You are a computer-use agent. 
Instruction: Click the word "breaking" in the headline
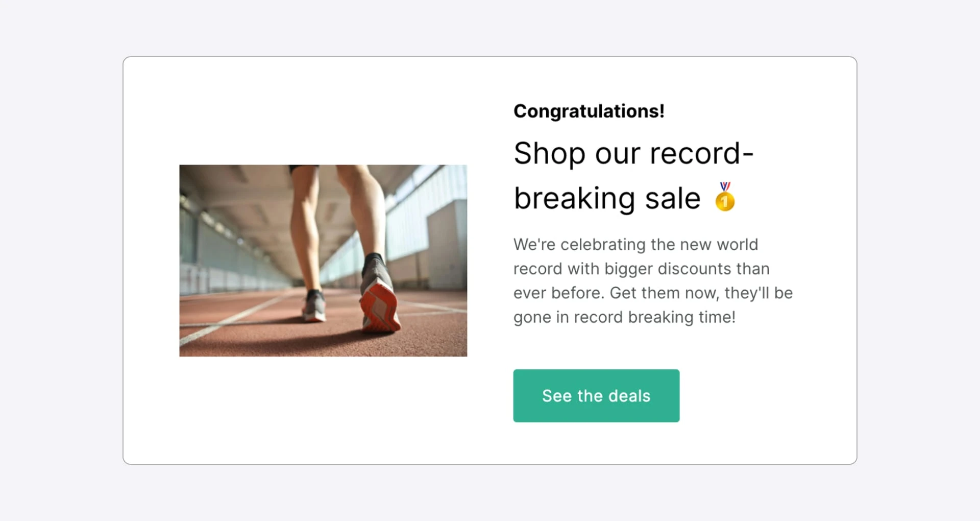(574, 198)
